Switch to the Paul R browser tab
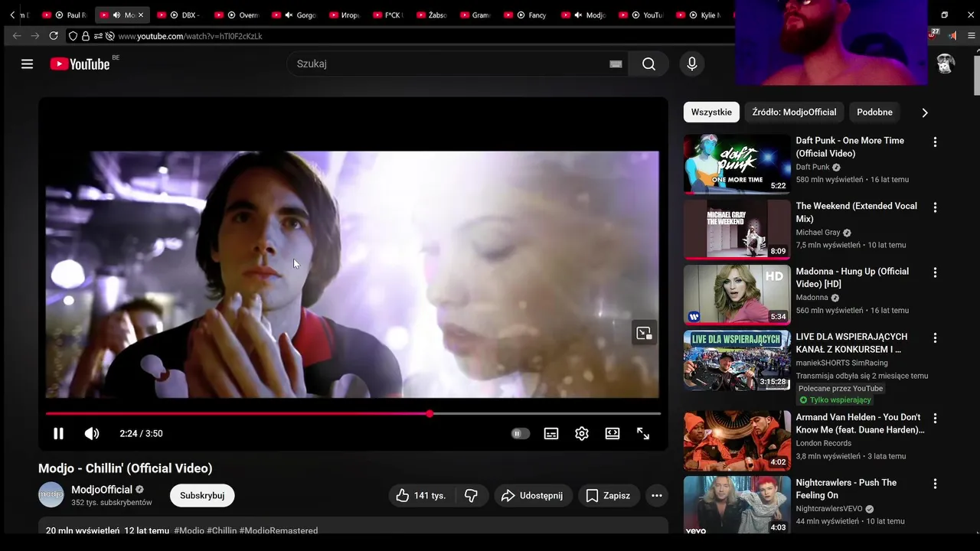980x551 pixels. 66,15
